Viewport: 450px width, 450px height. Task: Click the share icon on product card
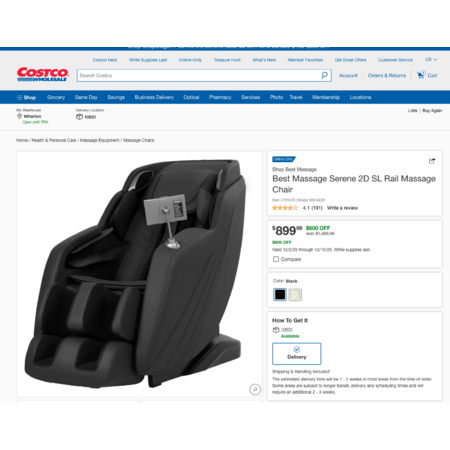tap(432, 161)
